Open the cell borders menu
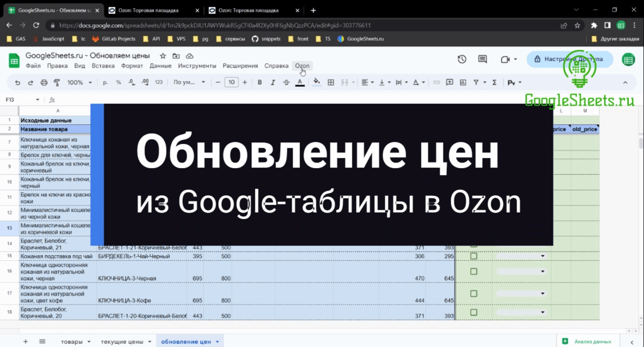 [331, 83]
